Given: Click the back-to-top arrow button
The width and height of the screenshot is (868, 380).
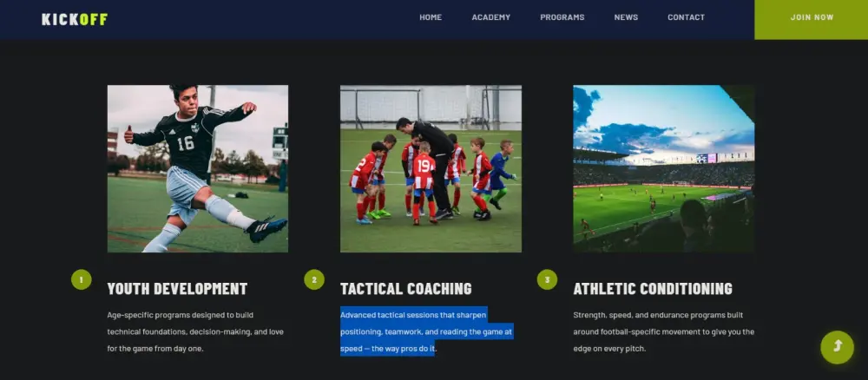Looking at the screenshot, I should (837, 347).
